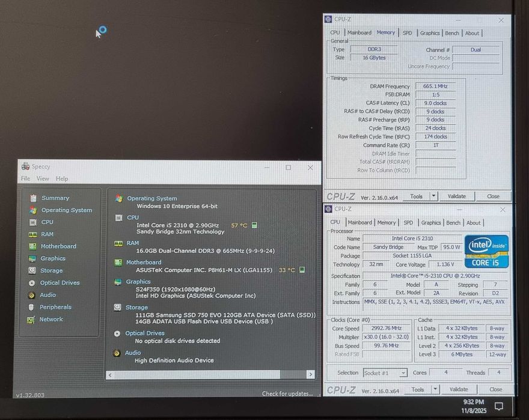This screenshot has height=420, width=529.
Task: Click Speccy horizontal scrollbar thumb
Action: (x=197, y=374)
